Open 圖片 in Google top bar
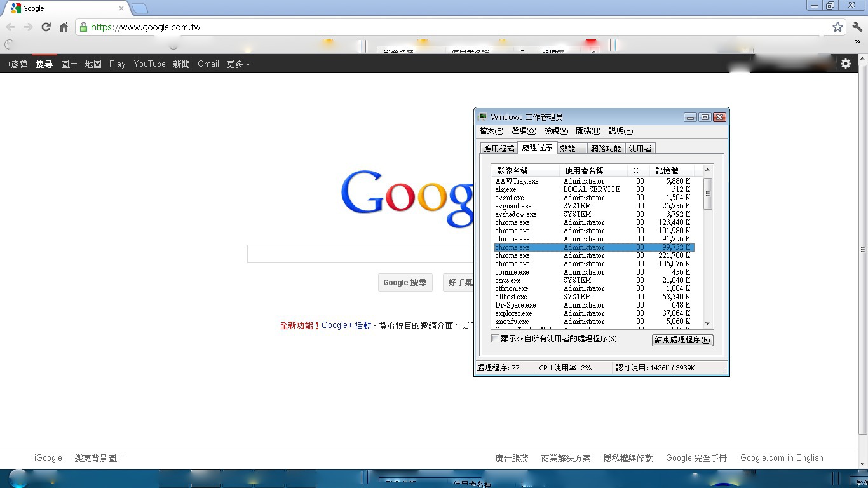868x488 pixels. pyautogui.click(x=69, y=64)
